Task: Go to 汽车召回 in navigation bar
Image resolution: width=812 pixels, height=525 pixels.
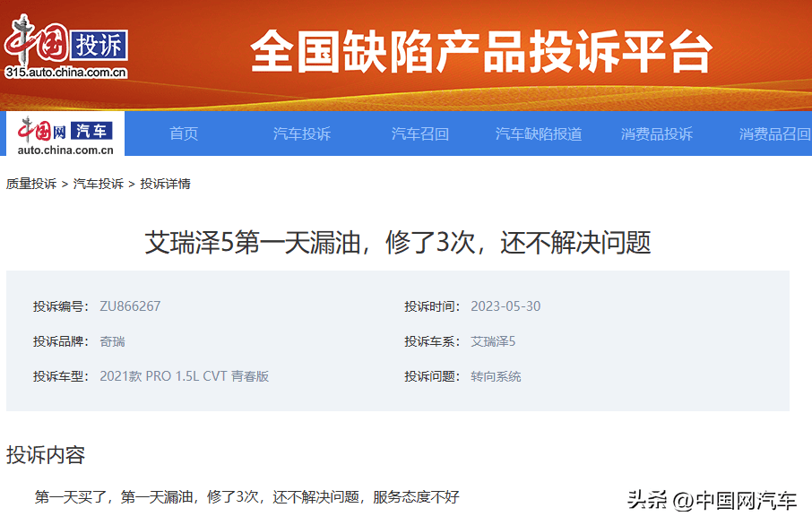Action: (419, 134)
